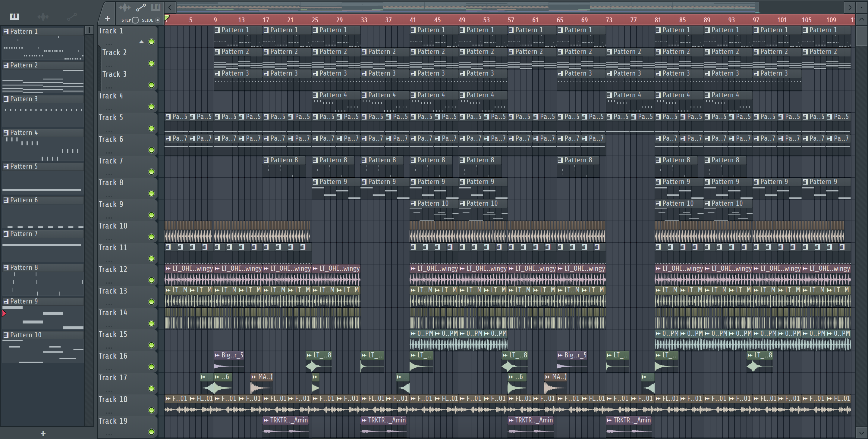Toggle the SLIDE mode button
The image size is (868, 439).
point(157,20)
